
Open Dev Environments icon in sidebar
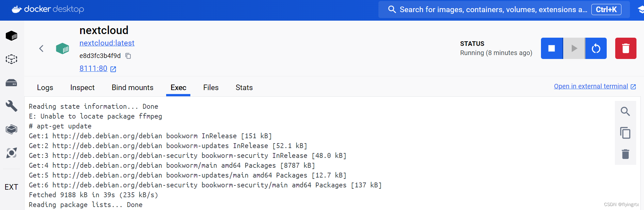(11, 129)
